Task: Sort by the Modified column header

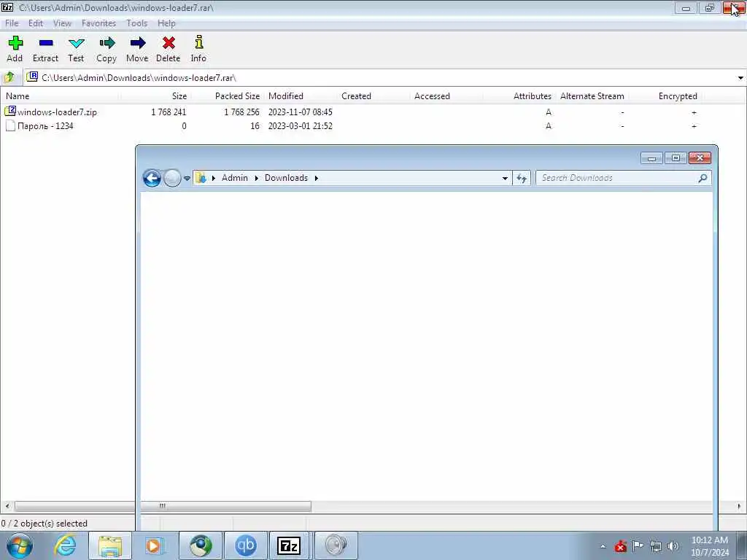Action: (x=301, y=96)
